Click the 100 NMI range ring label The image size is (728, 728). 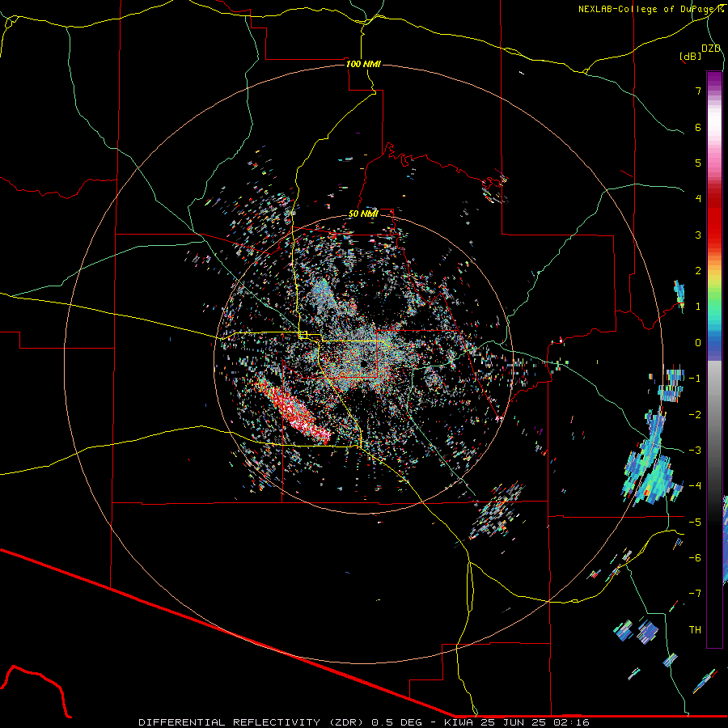[363, 64]
